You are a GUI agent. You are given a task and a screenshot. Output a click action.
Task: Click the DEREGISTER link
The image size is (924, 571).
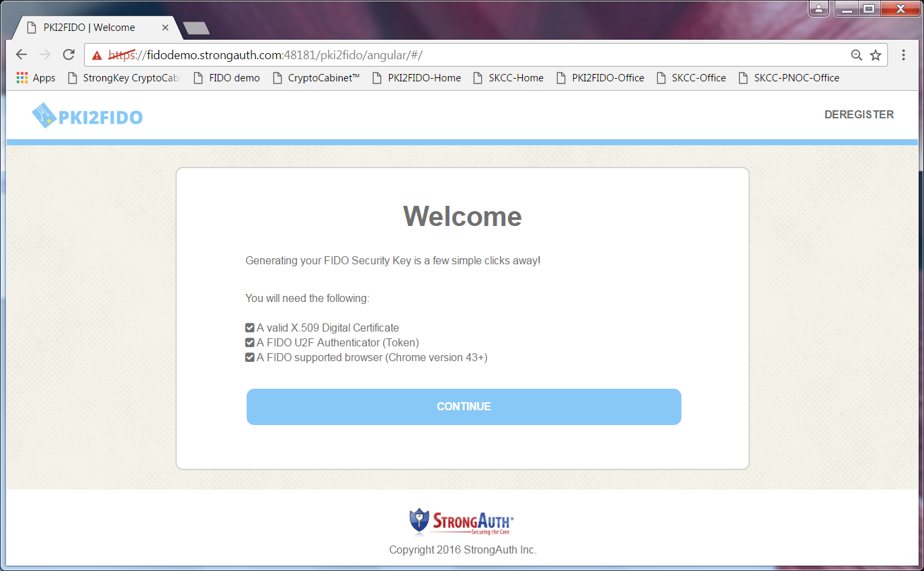(x=859, y=114)
